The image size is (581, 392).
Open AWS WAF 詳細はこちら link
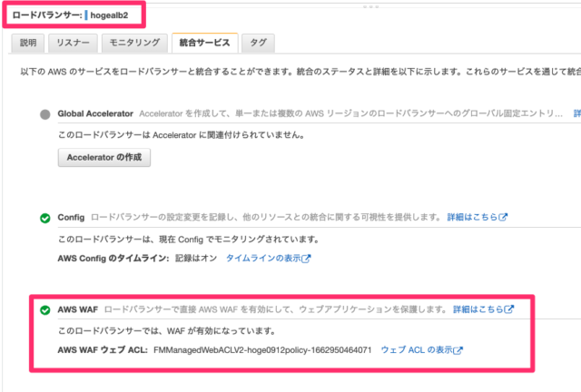484,309
